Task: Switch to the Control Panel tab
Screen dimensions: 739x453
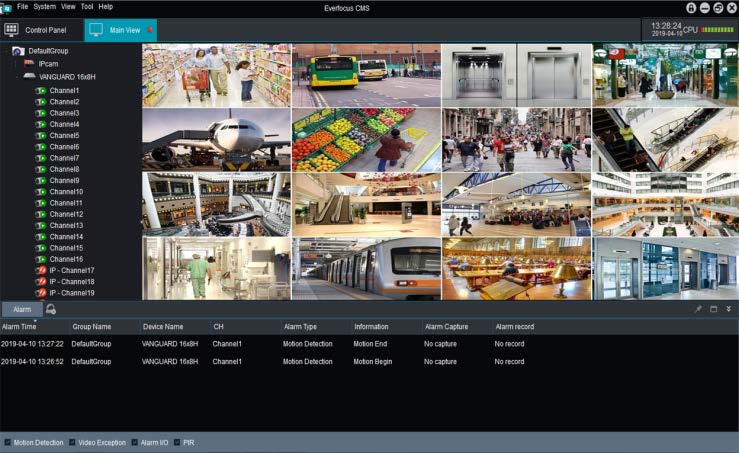Action: tap(42, 30)
